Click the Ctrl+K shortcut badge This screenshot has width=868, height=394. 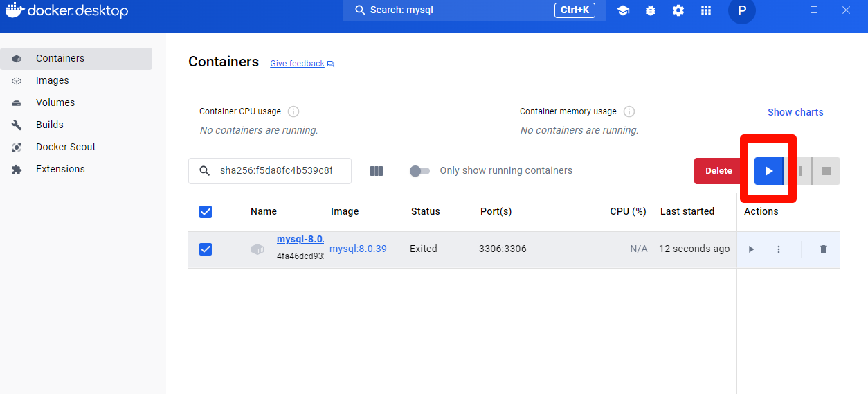tap(575, 10)
